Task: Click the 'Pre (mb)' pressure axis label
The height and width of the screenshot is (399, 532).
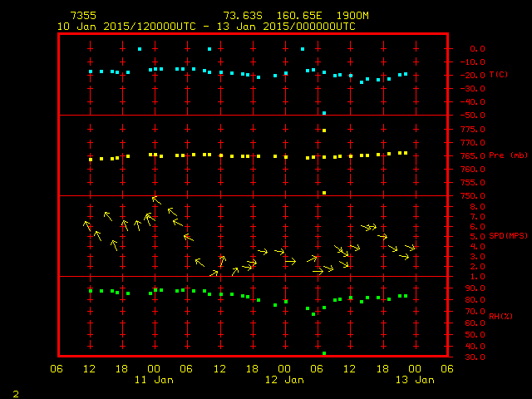Action: coord(508,155)
